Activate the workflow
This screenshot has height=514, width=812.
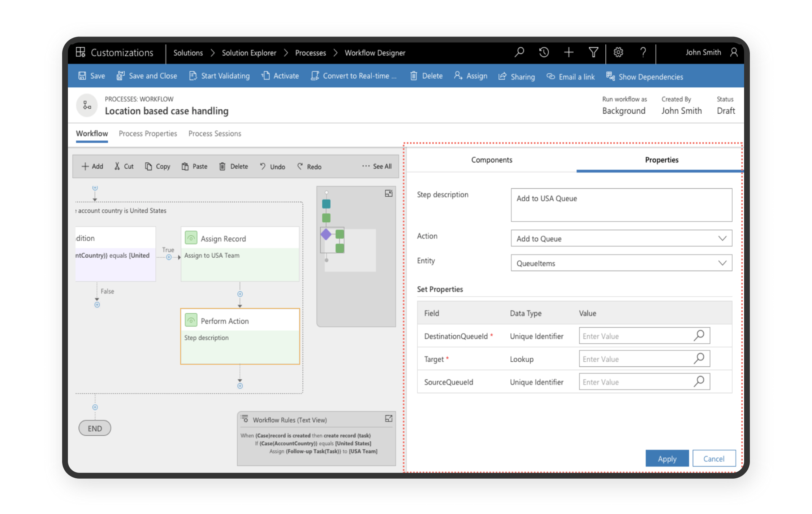tap(280, 76)
